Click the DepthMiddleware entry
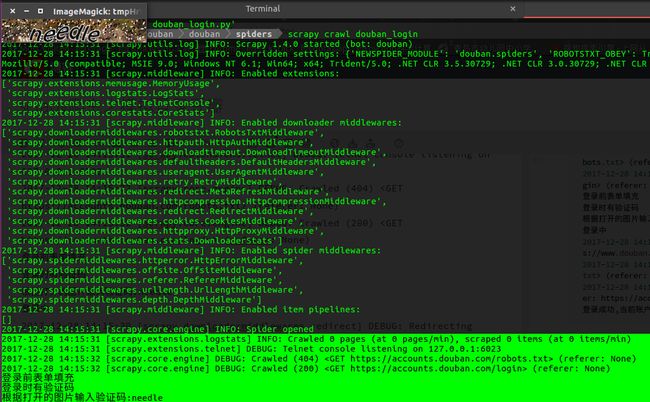The image size is (650, 402). tap(135, 300)
